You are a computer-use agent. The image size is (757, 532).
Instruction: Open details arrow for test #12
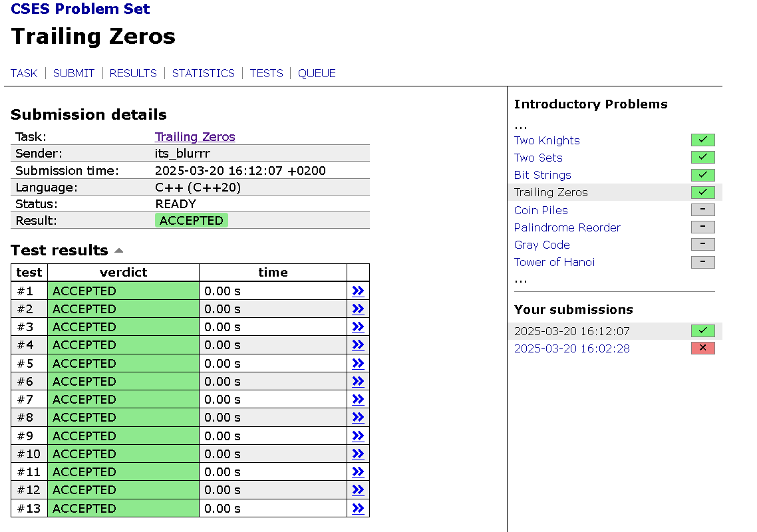[358, 490]
